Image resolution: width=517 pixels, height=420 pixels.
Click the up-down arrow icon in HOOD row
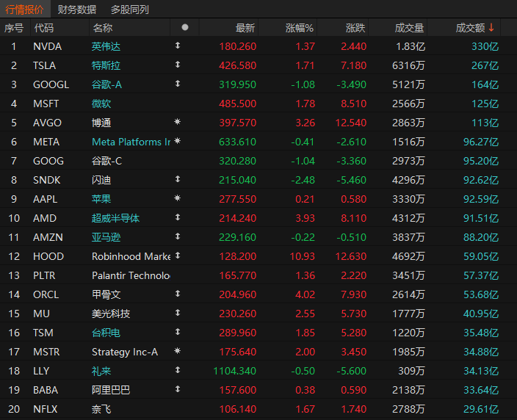178,256
